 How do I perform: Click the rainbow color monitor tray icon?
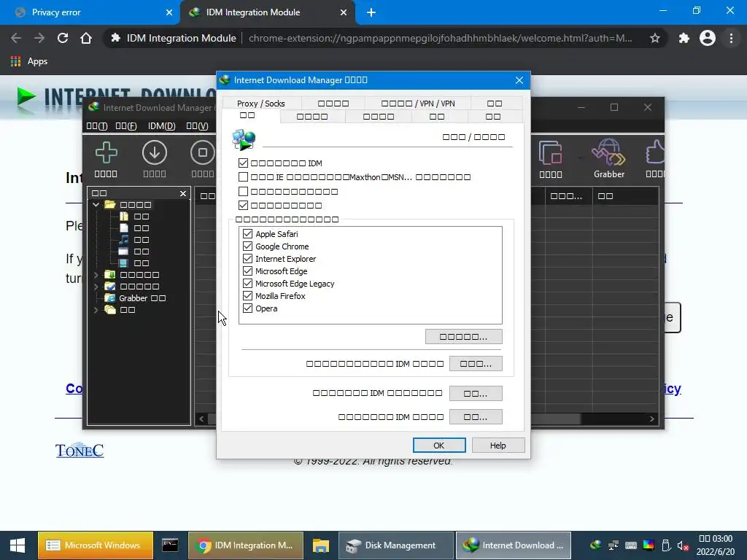point(649,545)
